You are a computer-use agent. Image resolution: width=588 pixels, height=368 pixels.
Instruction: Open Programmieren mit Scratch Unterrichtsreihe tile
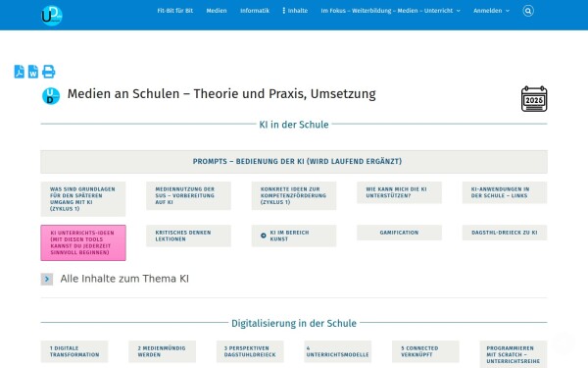(x=514, y=354)
